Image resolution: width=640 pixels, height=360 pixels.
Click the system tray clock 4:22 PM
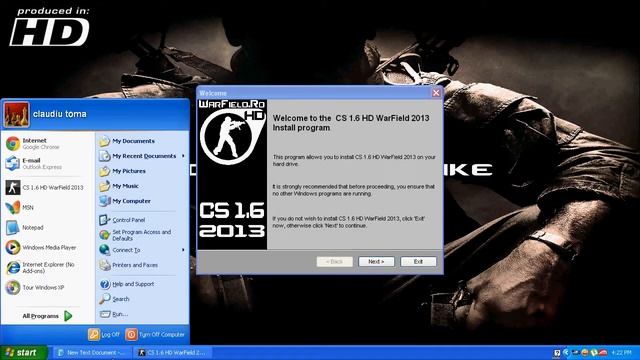point(622,353)
